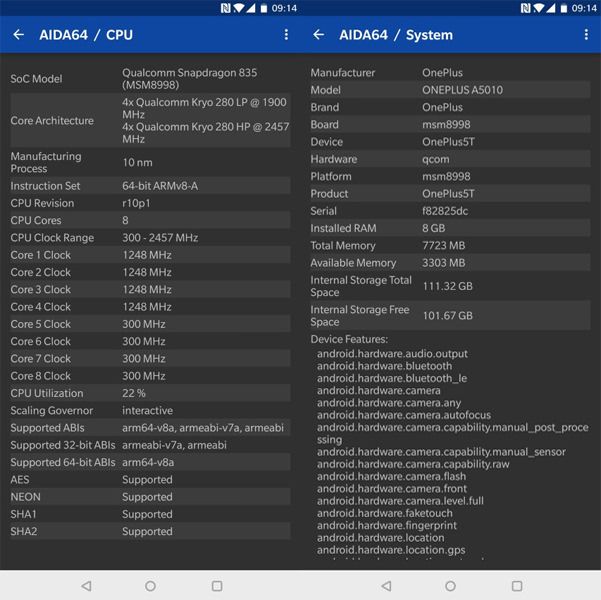Open the three-dot overflow menu on System screen
Image resolution: width=601 pixels, height=600 pixels.
586,35
